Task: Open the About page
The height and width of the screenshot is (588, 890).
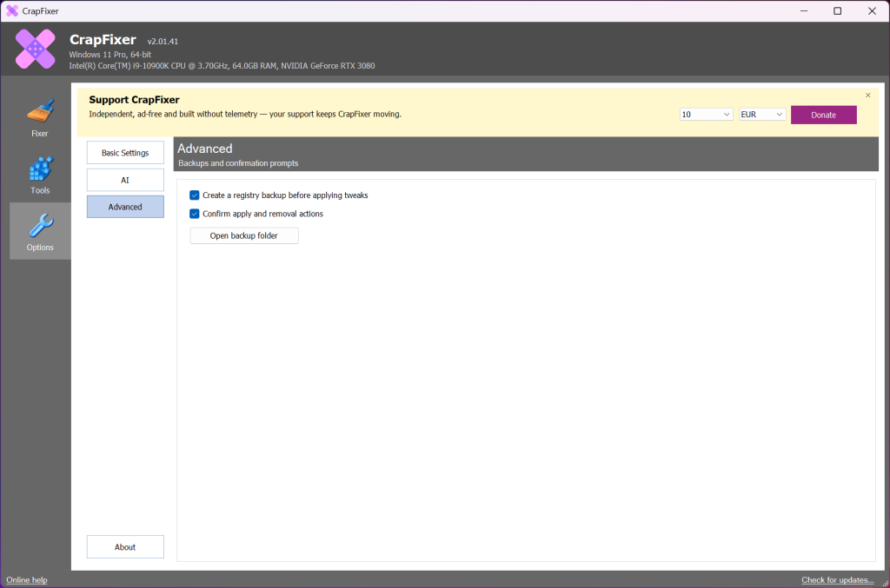Action: click(x=125, y=547)
